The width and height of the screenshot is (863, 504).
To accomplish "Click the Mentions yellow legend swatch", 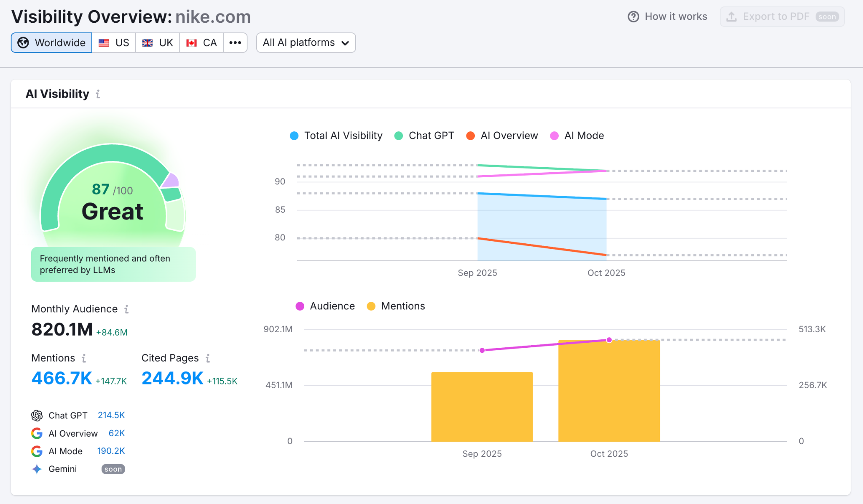I will click(x=371, y=306).
